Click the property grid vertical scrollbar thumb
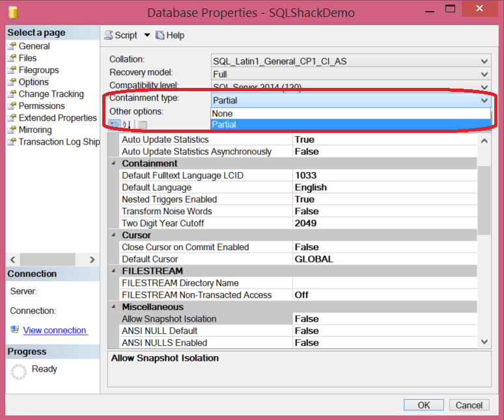This screenshot has height=420, width=504. pyautogui.click(x=484, y=201)
